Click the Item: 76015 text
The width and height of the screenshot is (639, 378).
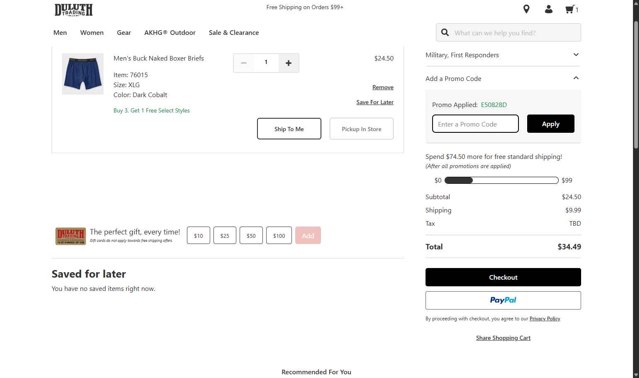[130, 75]
